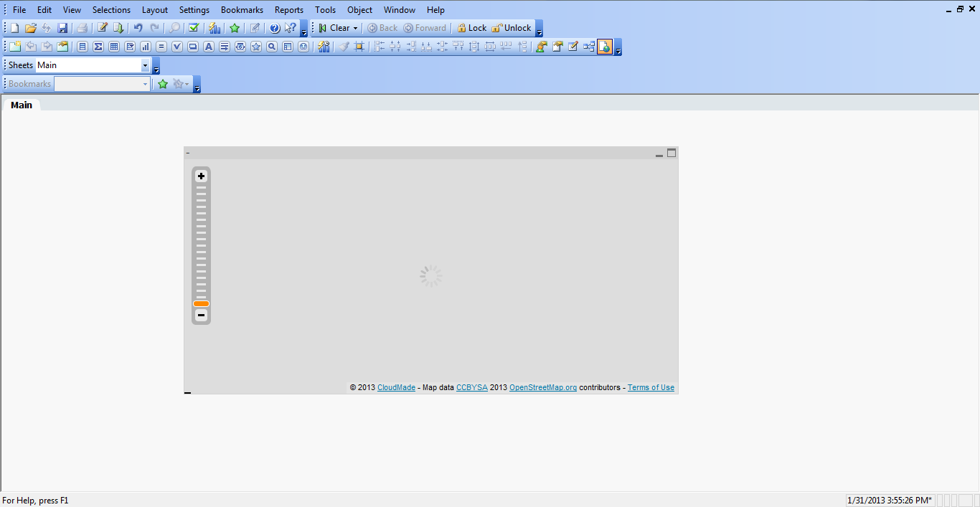
Task: Click the Lock selections button
Action: point(471,28)
